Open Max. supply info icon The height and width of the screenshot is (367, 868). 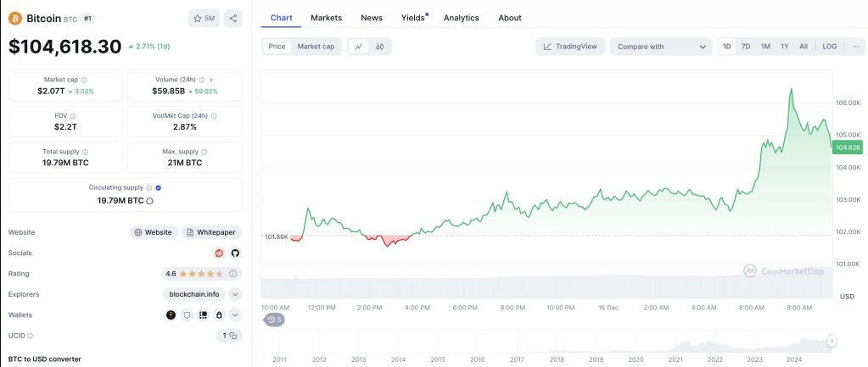(204, 152)
